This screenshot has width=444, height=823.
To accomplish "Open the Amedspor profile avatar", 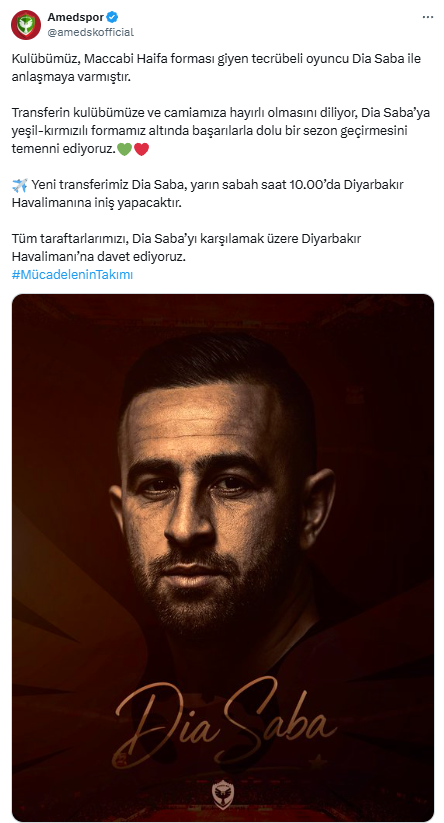I will pos(26,25).
